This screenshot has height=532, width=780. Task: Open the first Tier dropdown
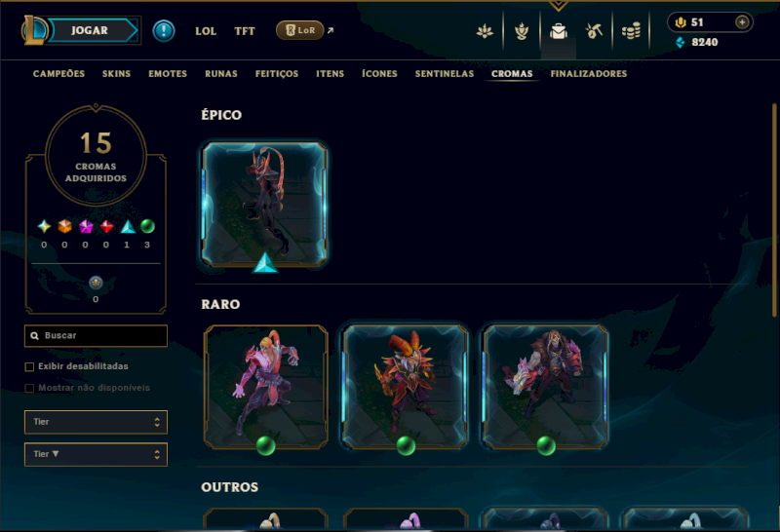tap(96, 422)
